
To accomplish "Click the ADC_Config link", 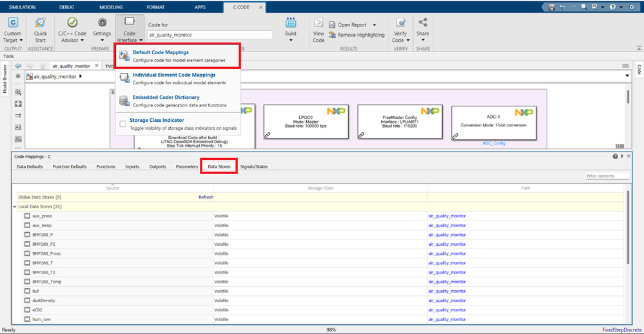I will click(494, 143).
